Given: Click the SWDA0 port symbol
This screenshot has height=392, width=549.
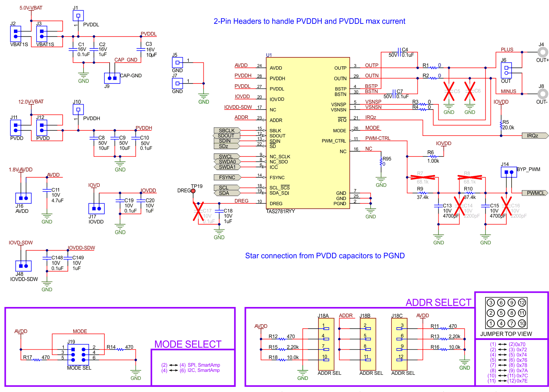Looking at the screenshot, I should click(x=227, y=162).
